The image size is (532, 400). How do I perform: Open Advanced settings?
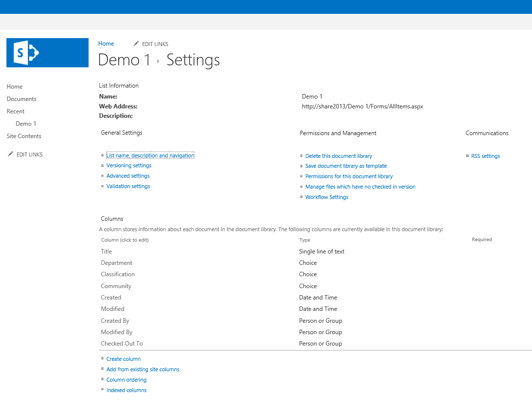click(x=128, y=176)
